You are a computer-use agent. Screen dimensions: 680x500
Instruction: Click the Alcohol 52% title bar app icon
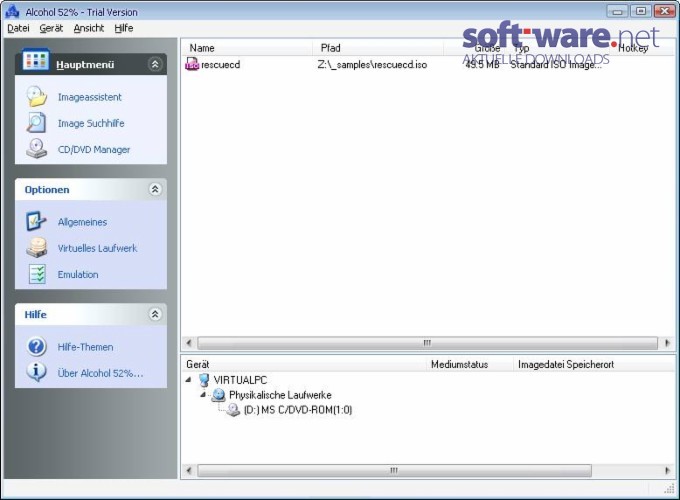coord(12,11)
